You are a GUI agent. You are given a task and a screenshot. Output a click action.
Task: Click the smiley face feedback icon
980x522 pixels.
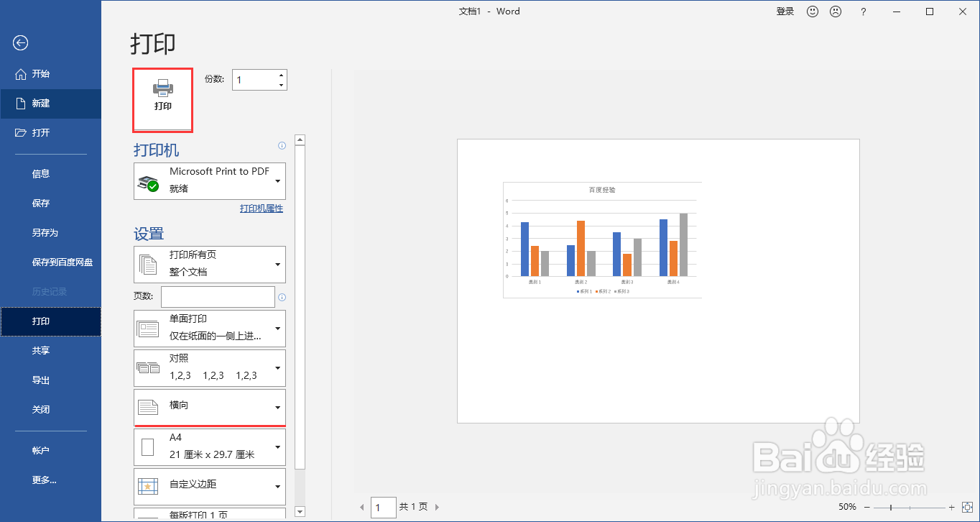click(813, 12)
